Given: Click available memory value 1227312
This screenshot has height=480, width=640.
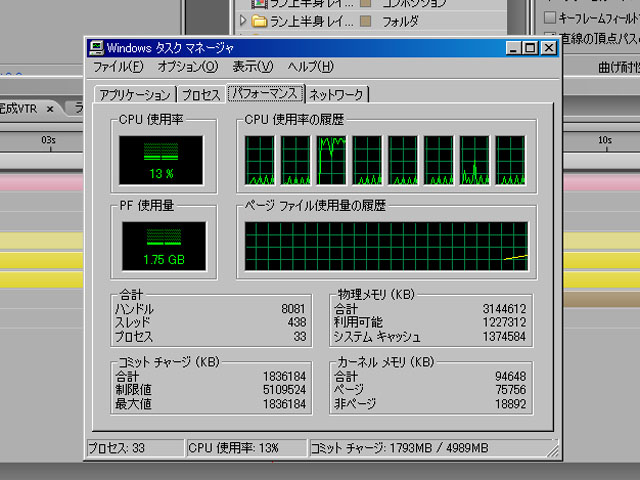Looking at the screenshot, I should (x=504, y=322).
